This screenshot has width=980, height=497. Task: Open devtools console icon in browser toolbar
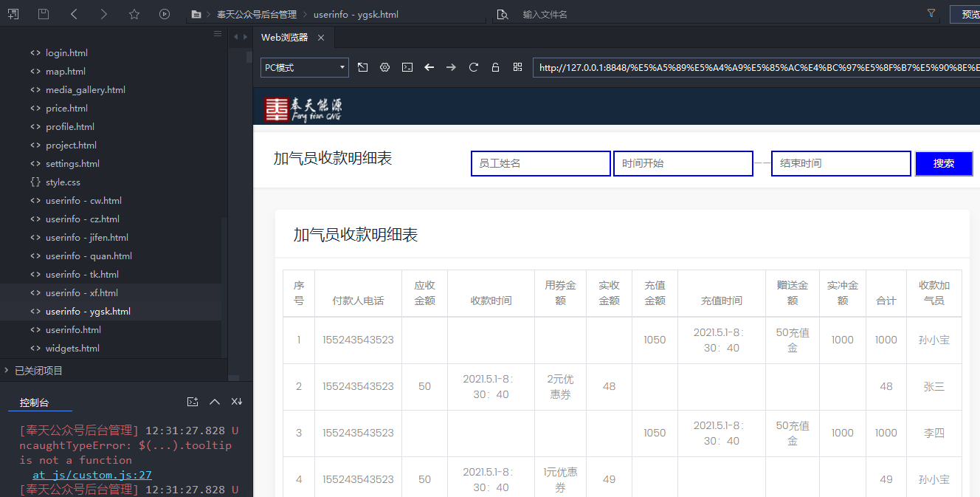(x=407, y=67)
